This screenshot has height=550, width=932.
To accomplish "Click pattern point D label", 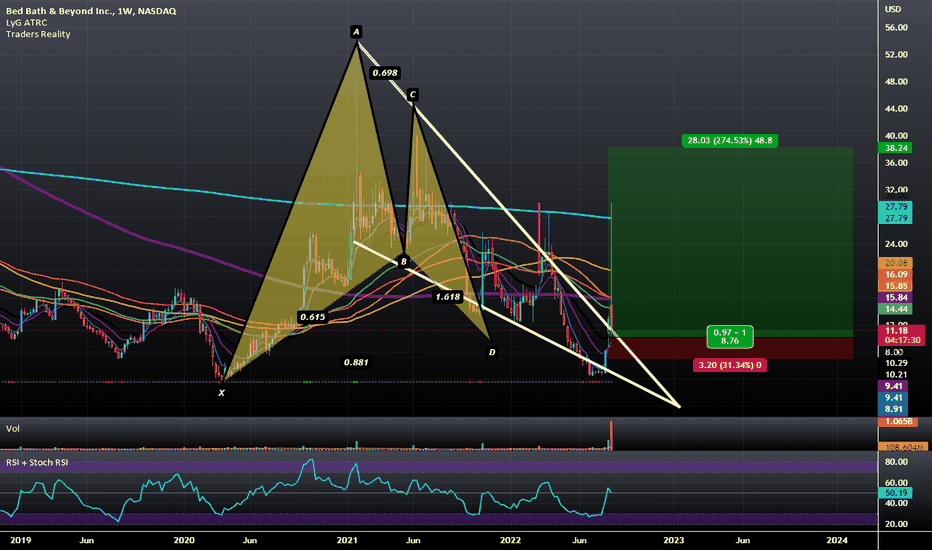I will [x=492, y=352].
